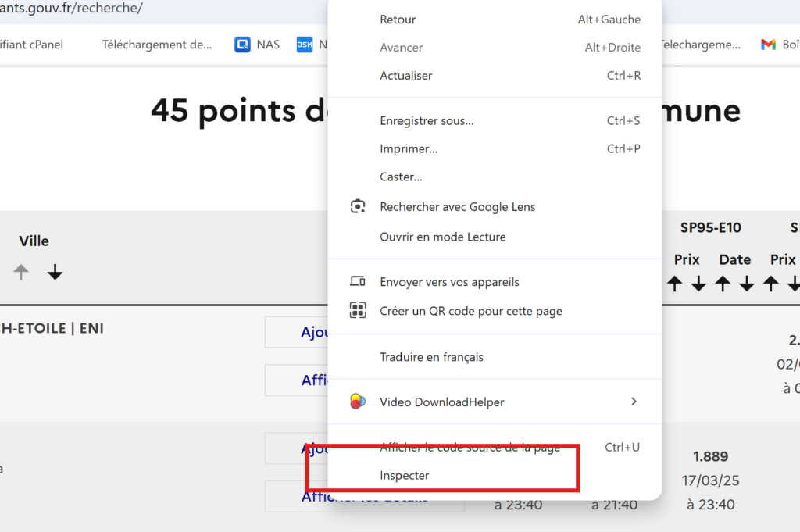Sort SP95-E10 Prix ascending with up arrow
Viewport: 800px width, 532px height.
coord(676,284)
